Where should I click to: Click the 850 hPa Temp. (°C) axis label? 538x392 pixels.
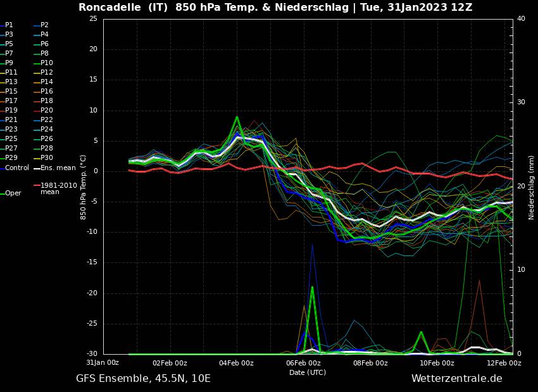(x=83, y=187)
